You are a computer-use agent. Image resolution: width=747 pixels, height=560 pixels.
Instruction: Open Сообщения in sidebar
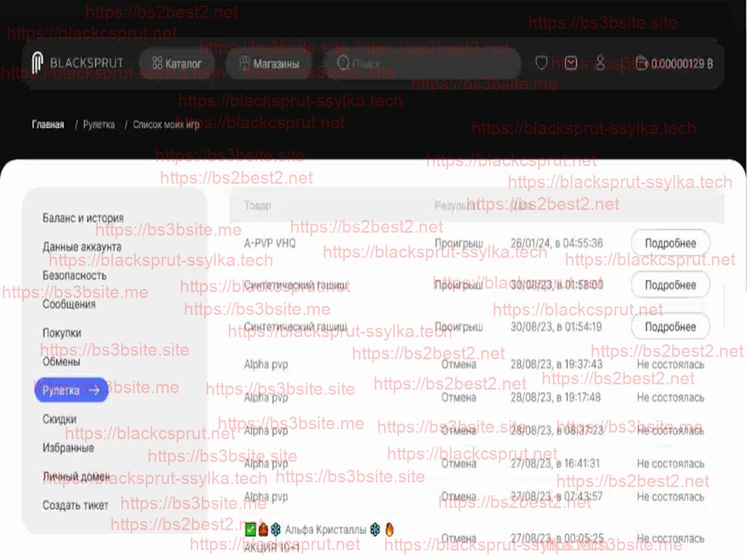coord(68,304)
